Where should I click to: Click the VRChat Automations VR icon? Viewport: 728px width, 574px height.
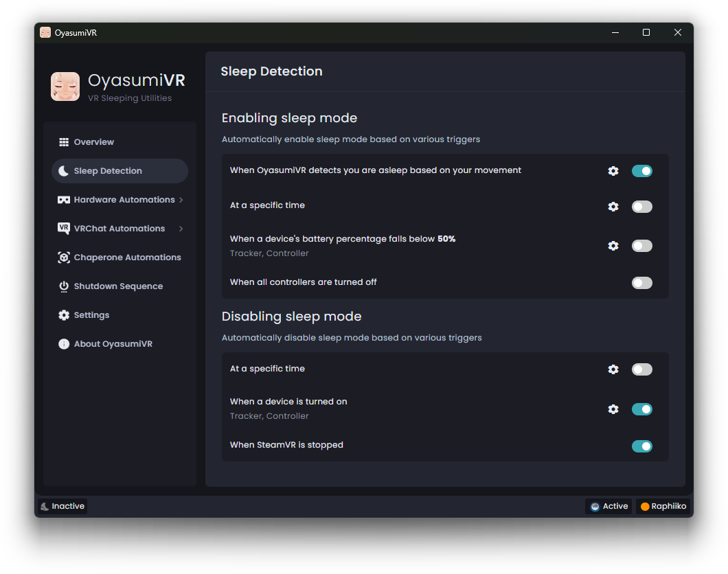click(64, 229)
